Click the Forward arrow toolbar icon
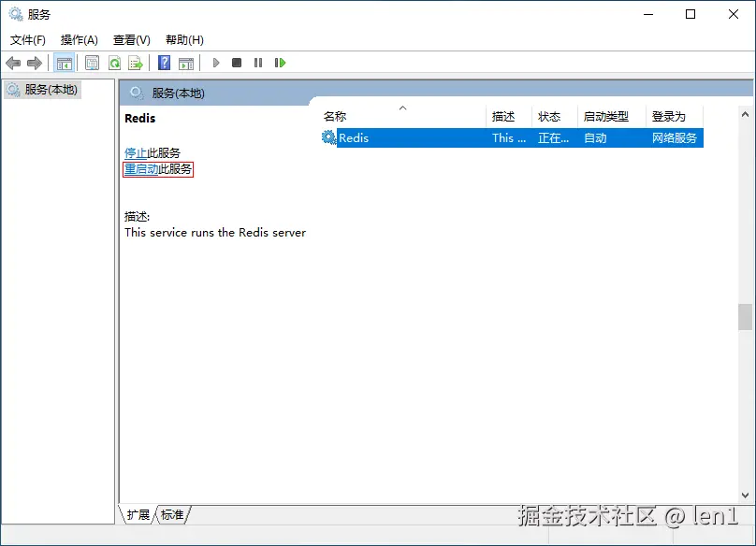This screenshot has height=546, width=756. 35,63
